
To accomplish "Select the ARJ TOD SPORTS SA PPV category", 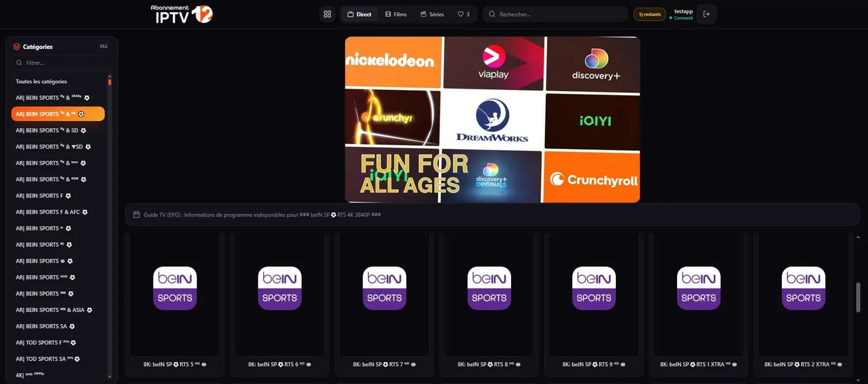I will [x=58, y=359].
